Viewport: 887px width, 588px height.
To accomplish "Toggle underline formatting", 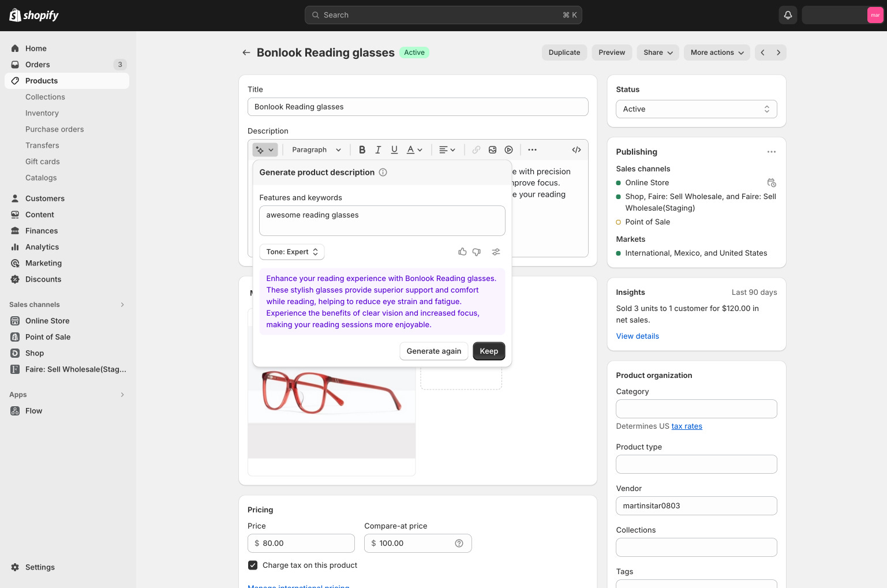I will [x=394, y=150].
